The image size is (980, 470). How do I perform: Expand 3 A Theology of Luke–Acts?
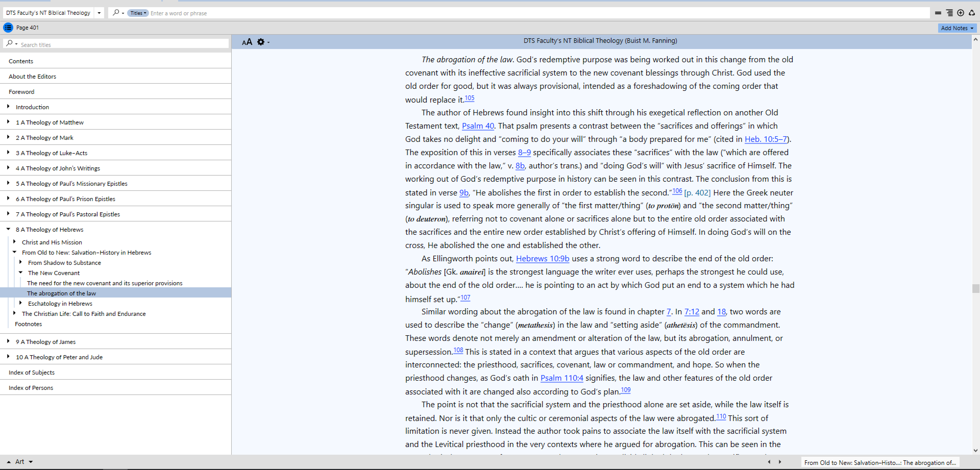[8, 152]
